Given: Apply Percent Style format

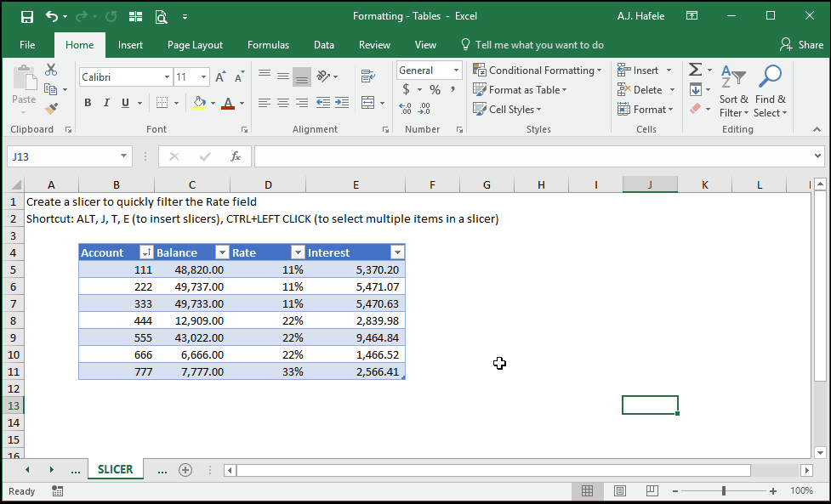Looking at the screenshot, I should (x=435, y=89).
